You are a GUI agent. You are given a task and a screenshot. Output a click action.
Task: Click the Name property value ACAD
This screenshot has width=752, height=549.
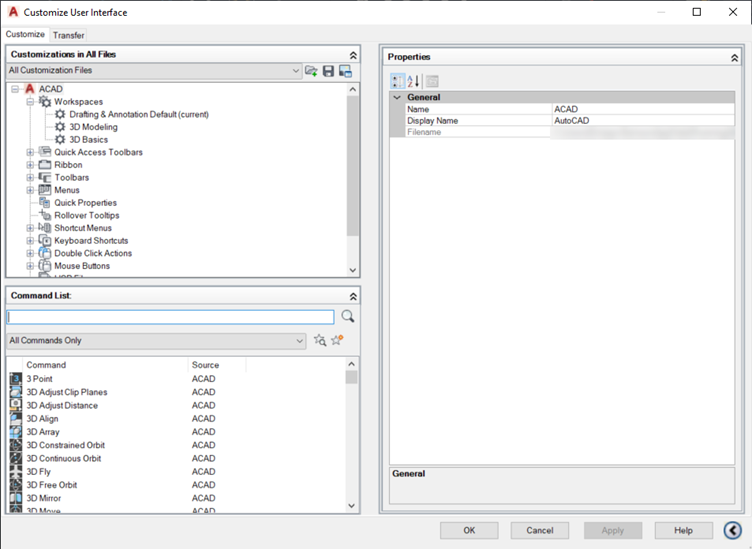(643, 109)
